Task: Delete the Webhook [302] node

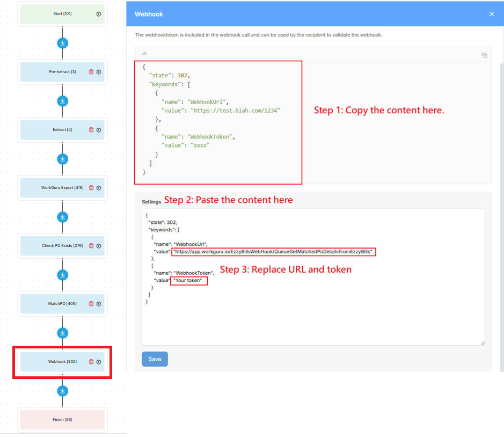Action: (91, 362)
